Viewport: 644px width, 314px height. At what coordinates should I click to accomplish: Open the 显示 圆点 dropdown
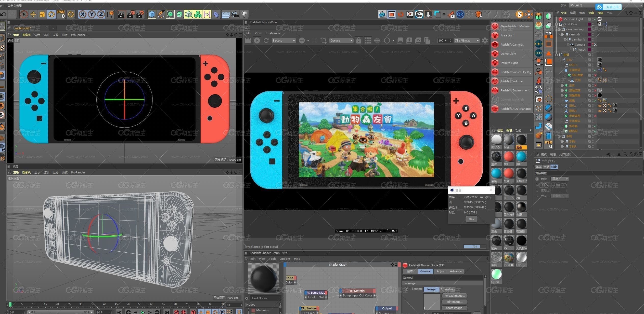click(x=560, y=179)
